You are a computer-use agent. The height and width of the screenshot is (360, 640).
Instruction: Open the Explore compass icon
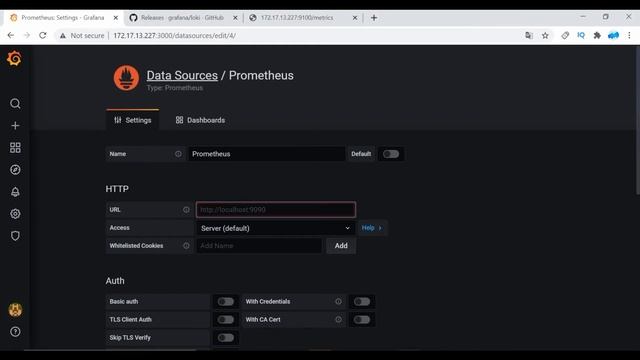pyautogui.click(x=15, y=170)
